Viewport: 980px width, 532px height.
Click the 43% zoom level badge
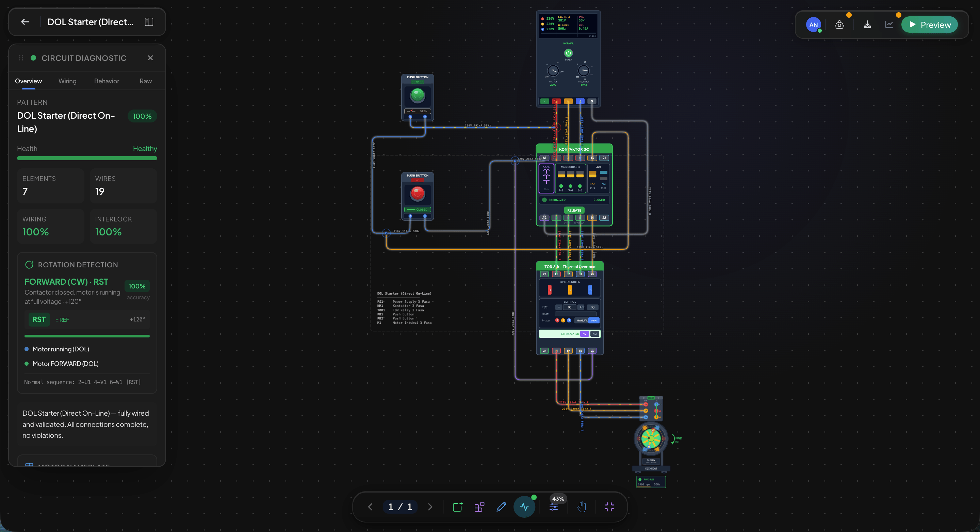(x=558, y=499)
